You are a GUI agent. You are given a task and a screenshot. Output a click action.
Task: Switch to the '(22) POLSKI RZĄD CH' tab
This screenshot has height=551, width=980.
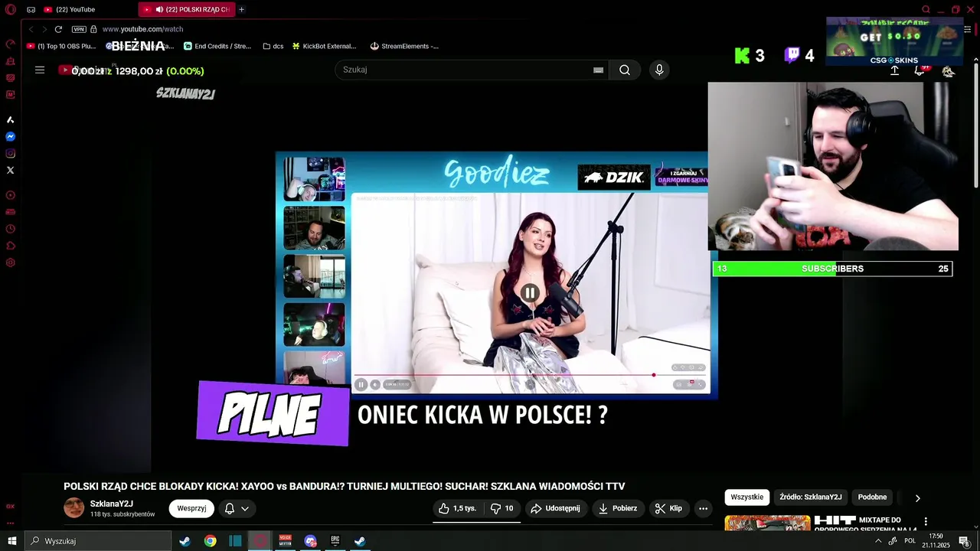pyautogui.click(x=187, y=9)
